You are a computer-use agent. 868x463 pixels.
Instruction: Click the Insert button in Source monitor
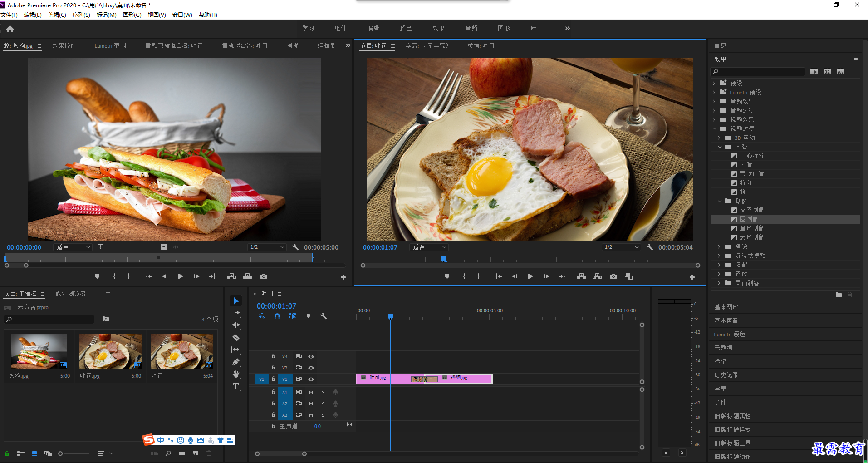click(x=231, y=276)
